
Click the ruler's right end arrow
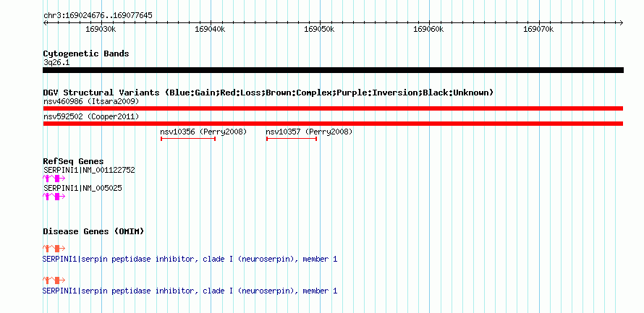click(622, 22)
